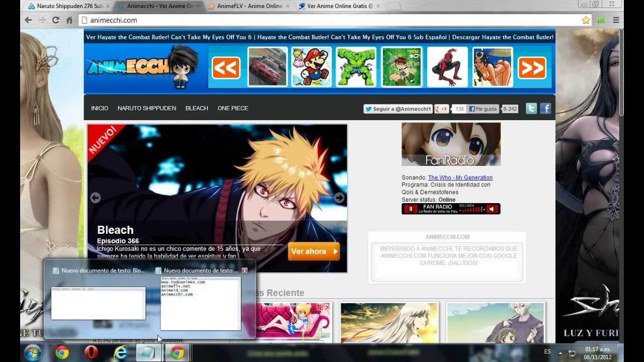This screenshot has height=362, width=644.
Task: Open the bikini girl game thumbnail
Action: coord(493,67)
